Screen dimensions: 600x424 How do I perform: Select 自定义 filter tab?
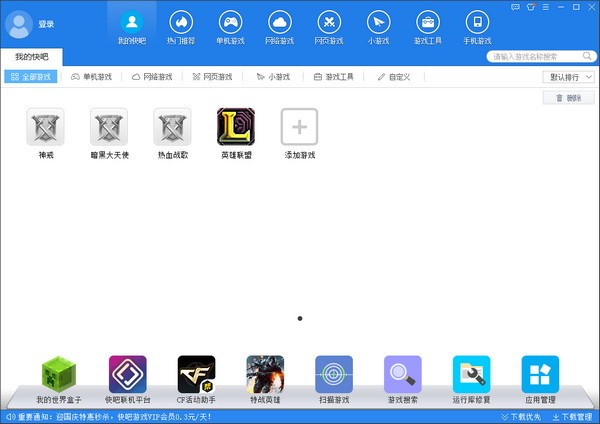[x=394, y=77]
